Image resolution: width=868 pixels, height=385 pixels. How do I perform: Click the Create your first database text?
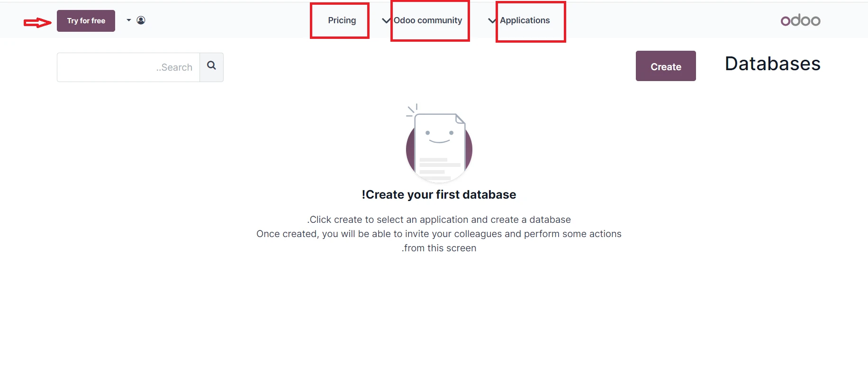click(x=439, y=194)
